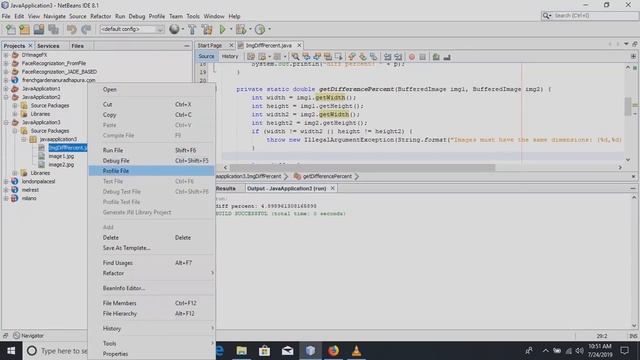Click the Find Selection magnifier icon in editor toolbar

295,57
